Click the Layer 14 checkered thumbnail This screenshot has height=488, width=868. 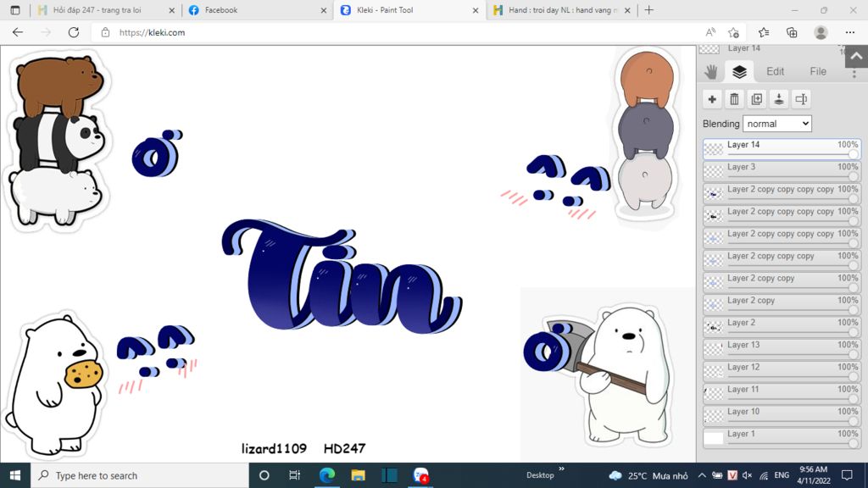[713, 149]
